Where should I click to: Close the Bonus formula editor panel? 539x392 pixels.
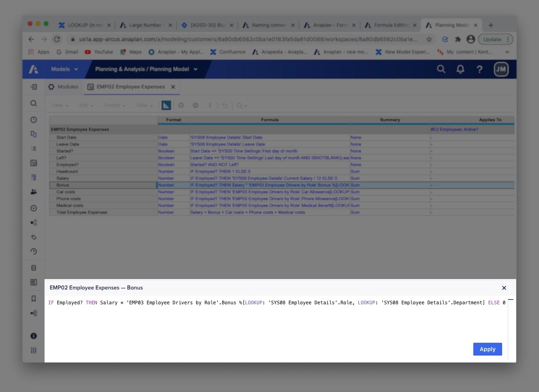pos(504,288)
